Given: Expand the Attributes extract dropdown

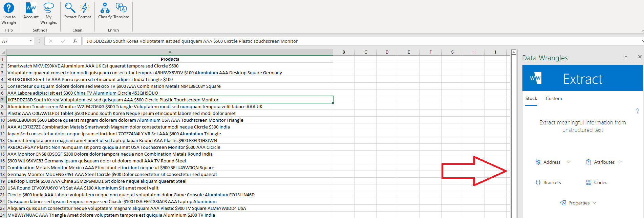Looking at the screenshot, I should click(620, 162).
